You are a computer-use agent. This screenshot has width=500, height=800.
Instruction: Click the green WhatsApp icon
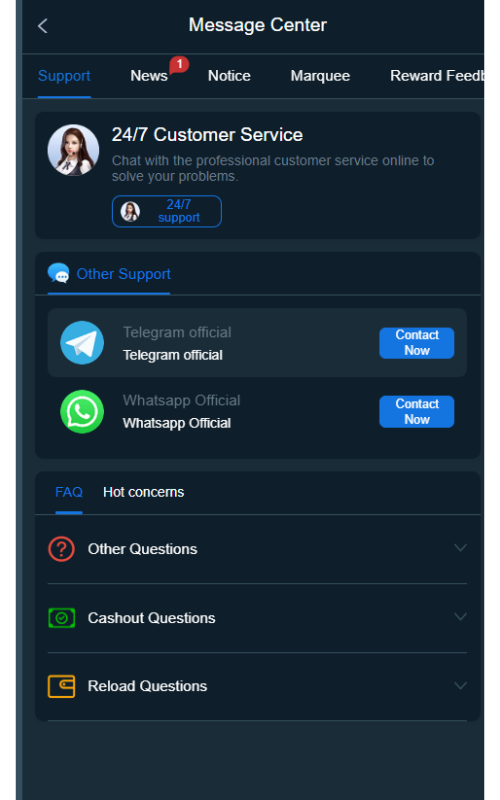[x=82, y=412]
